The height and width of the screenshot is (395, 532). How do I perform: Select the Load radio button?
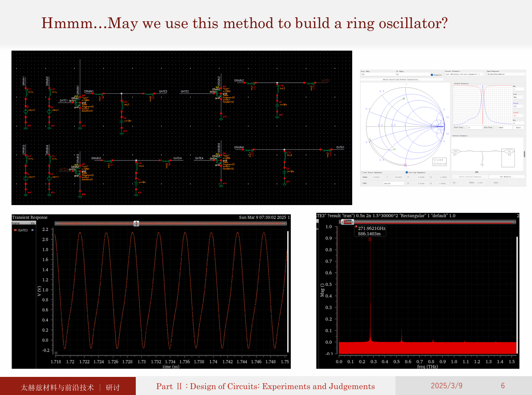435,160
